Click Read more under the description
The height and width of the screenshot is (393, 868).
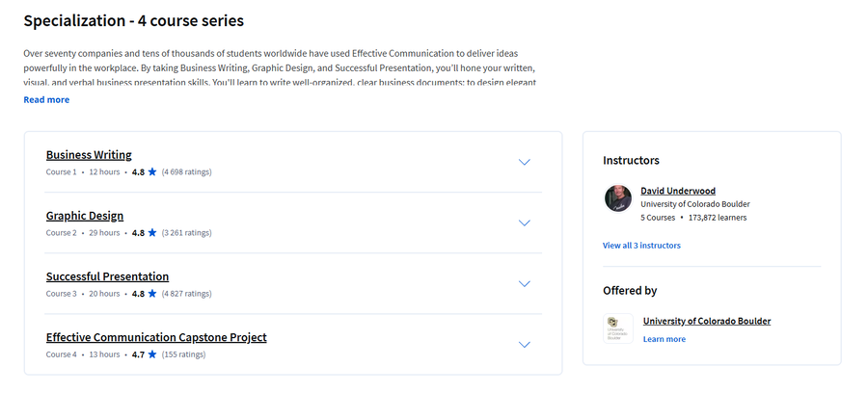[x=46, y=99]
